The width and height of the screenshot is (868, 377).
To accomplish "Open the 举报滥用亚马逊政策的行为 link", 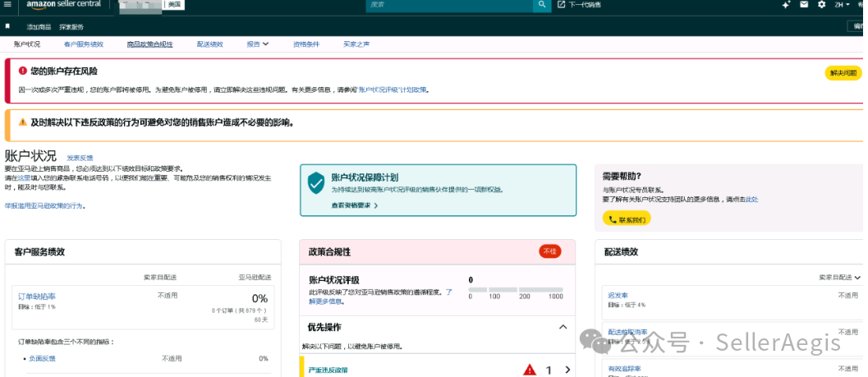I will (44, 205).
